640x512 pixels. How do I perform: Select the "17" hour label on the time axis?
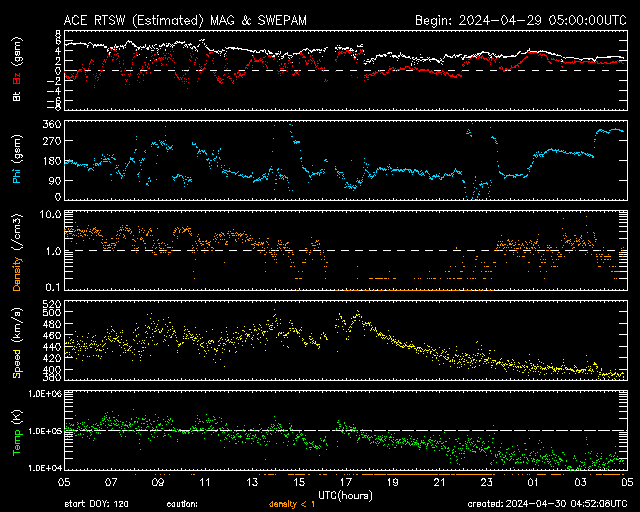point(346,483)
